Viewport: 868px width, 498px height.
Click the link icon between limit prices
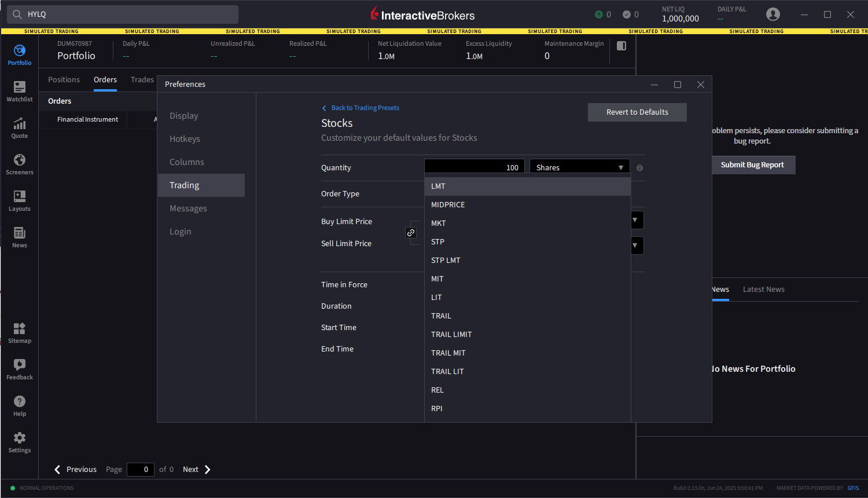411,233
